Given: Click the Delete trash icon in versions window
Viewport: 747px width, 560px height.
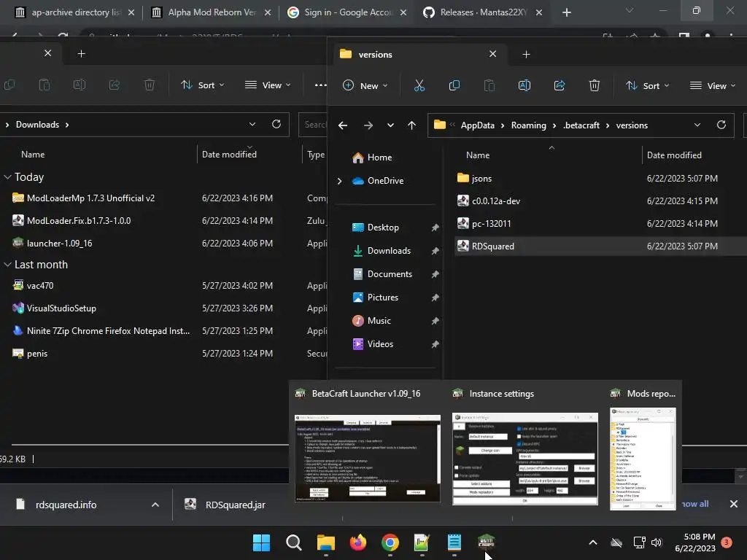Looking at the screenshot, I should (x=594, y=86).
